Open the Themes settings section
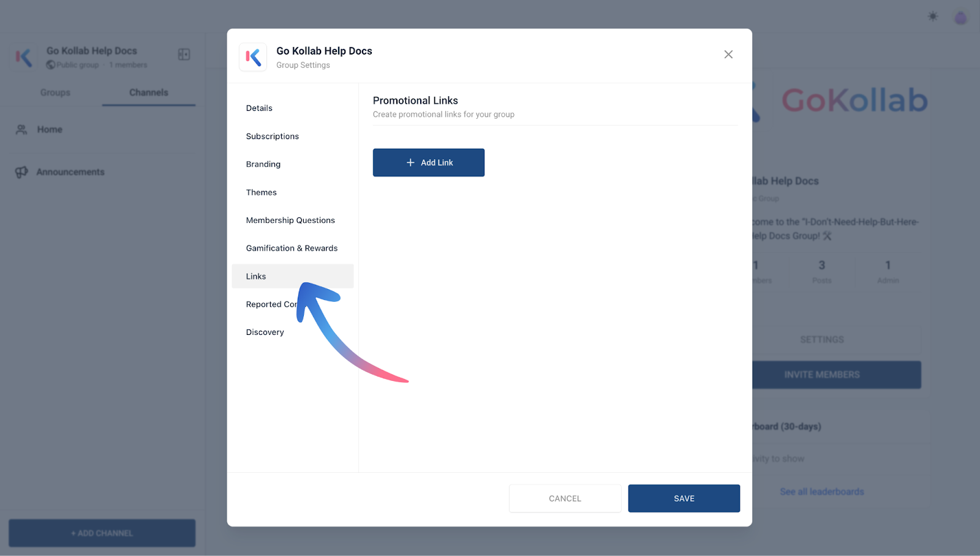The width and height of the screenshot is (980, 556). [x=293, y=192]
